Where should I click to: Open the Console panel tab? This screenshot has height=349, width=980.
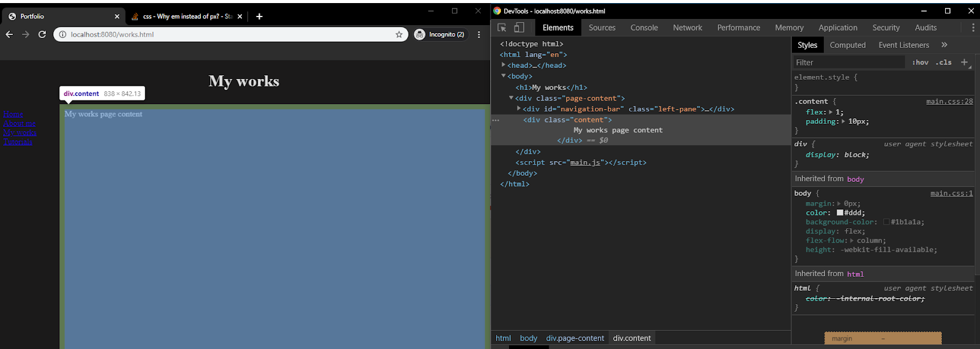coord(644,28)
